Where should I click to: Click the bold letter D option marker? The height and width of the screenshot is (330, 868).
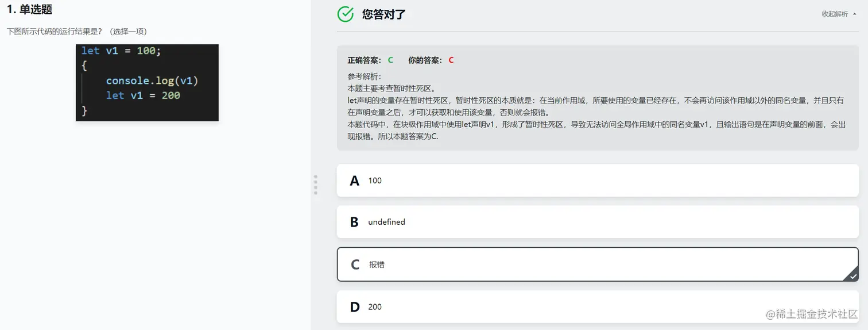pyautogui.click(x=355, y=307)
